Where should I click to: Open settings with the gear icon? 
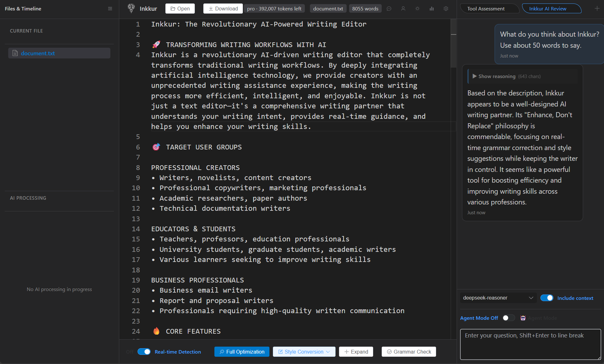(446, 9)
